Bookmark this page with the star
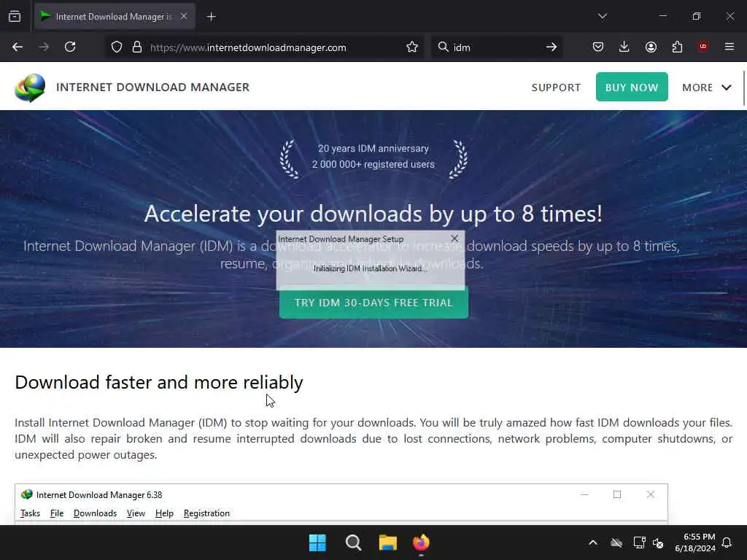 (412, 47)
